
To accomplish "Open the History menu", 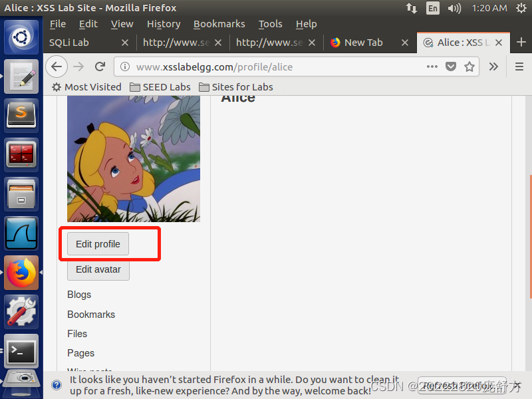I will pyautogui.click(x=164, y=24).
